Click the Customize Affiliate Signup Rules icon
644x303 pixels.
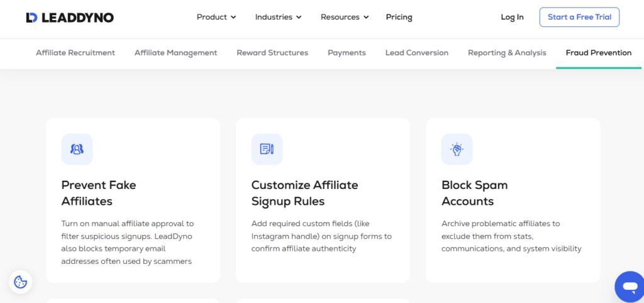point(267,149)
